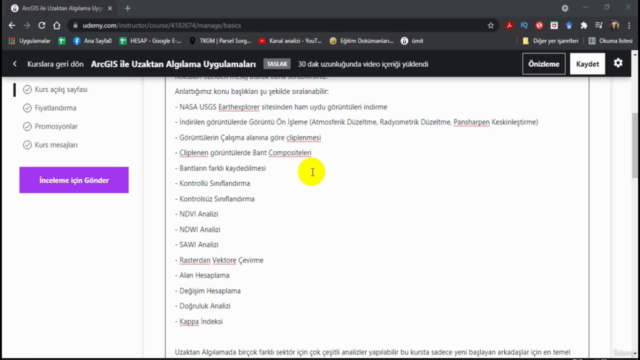Click the underlined word Earthexplorer
Viewport: 640px width, 360px height.
[x=239, y=107]
